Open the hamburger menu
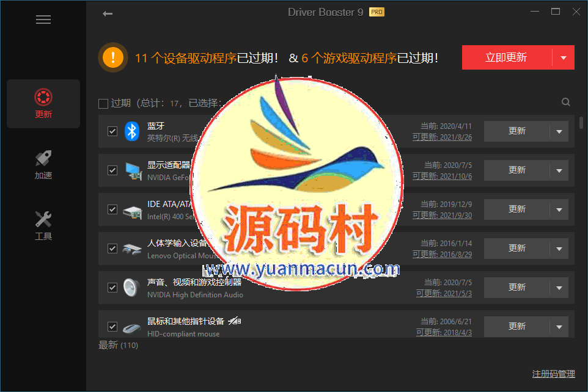 [43, 20]
